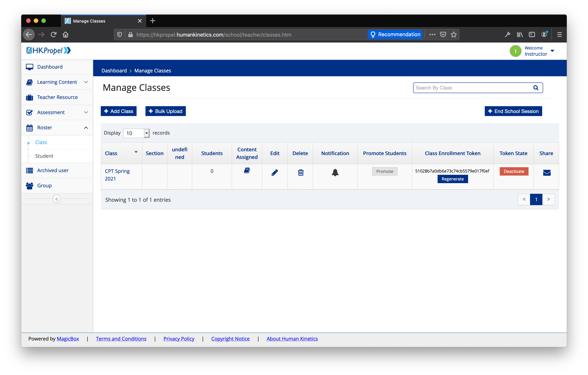Open the content assigned book icon

247,170
